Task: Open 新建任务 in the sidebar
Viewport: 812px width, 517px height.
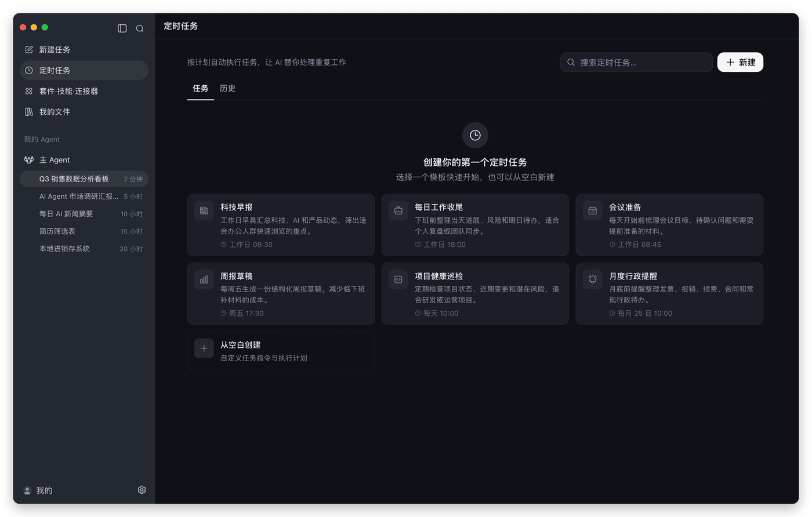Action: click(x=84, y=50)
